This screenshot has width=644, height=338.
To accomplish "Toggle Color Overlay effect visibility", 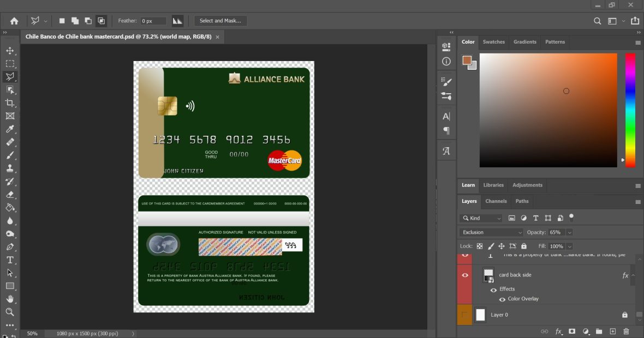I will 502,299.
